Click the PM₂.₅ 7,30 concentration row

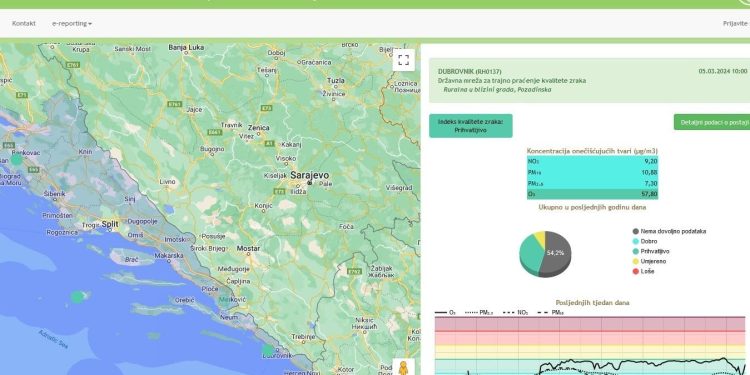592,183
